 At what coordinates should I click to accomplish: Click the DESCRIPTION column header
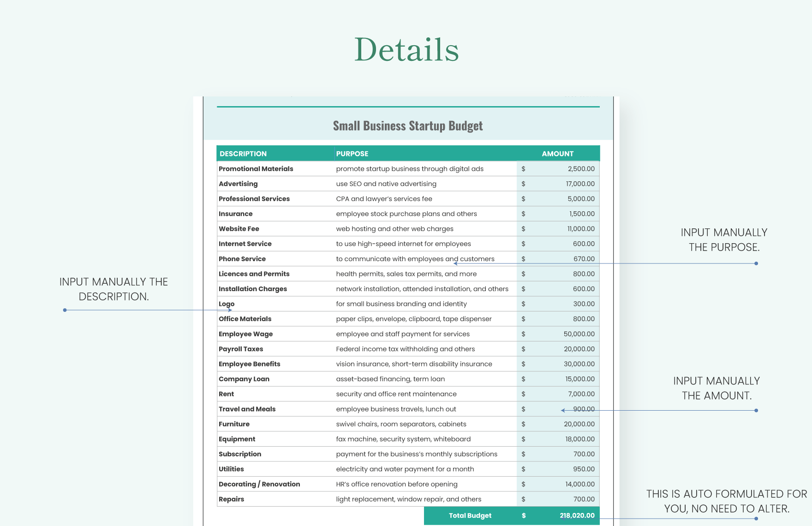coord(243,154)
